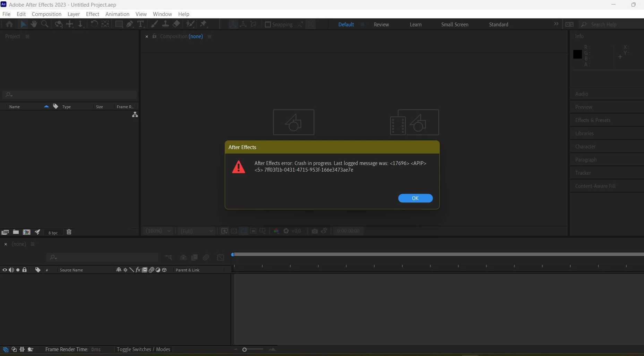Select the Dolly camera tool

[x=80, y=24]
